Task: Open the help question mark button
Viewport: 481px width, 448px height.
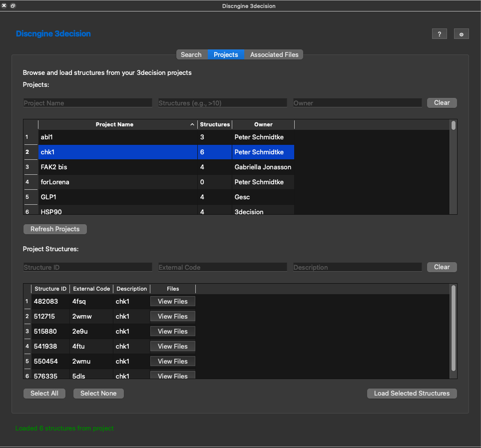Action: pyautogui.click(x=439, y=34)
